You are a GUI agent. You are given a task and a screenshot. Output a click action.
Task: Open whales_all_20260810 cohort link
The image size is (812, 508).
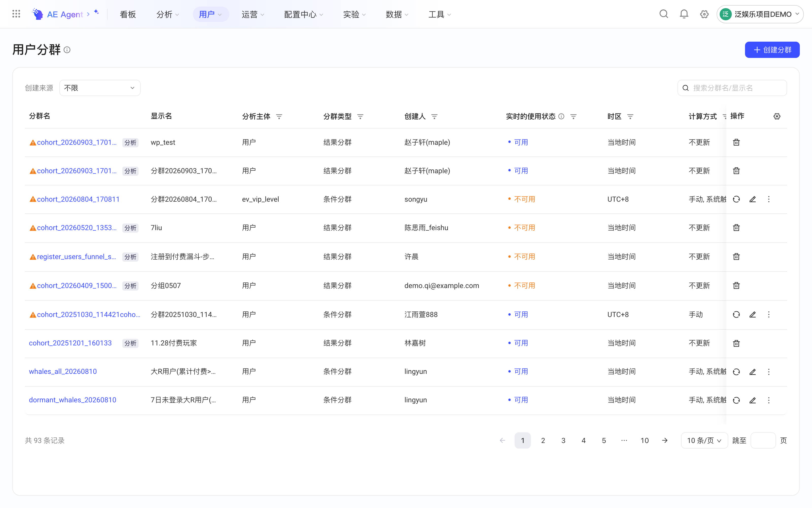(x=63, y=372)
